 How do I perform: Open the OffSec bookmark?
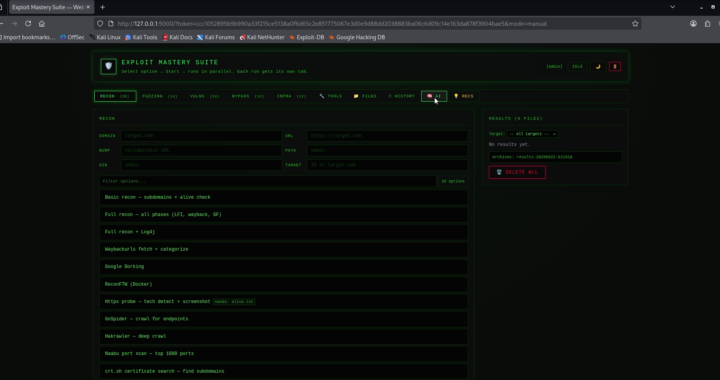[x=73, y=37]
